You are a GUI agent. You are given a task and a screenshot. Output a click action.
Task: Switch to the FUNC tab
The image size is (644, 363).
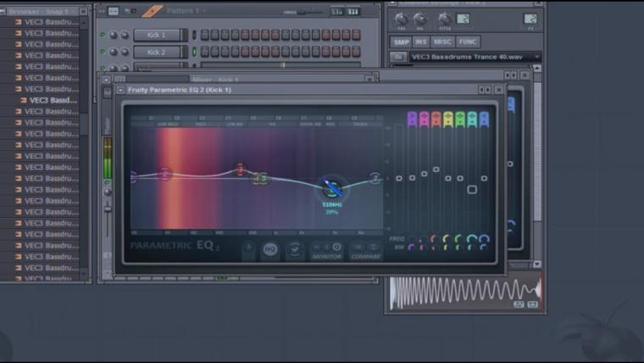(x=468, y=42)
